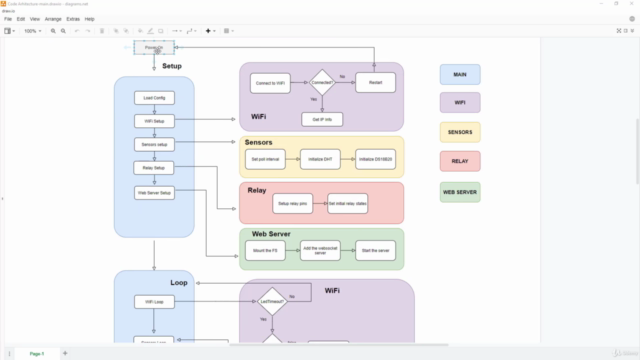The width and height of the screenshot is (640, 360).
Task: Select the Load Config node
Action: pos(154,98)
